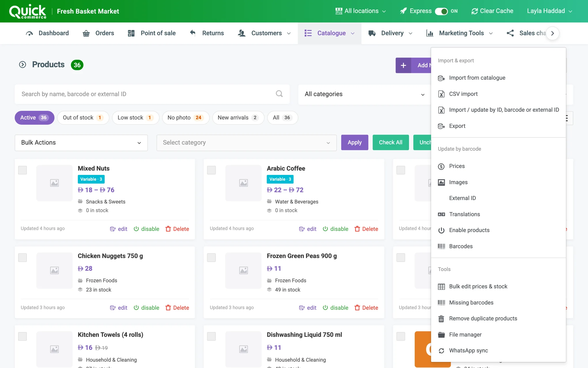
Task: Click the Clear Cache refresh icon
Action: tap(474, 11)
